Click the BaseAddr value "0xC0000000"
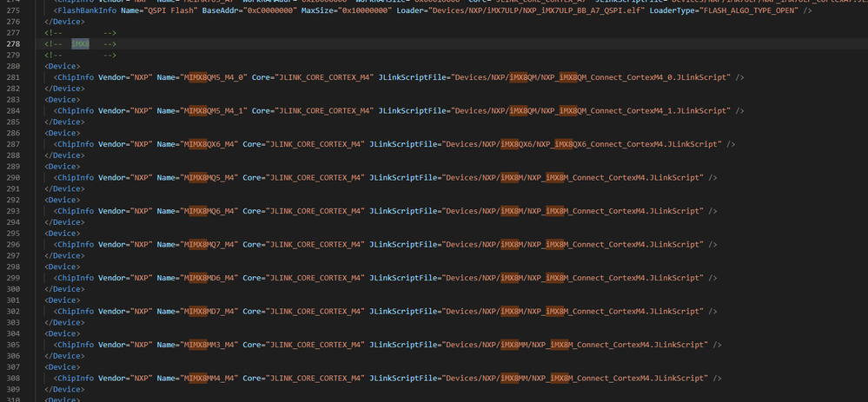This screenshot has width=868, height=402. click(x=269, y=10)
